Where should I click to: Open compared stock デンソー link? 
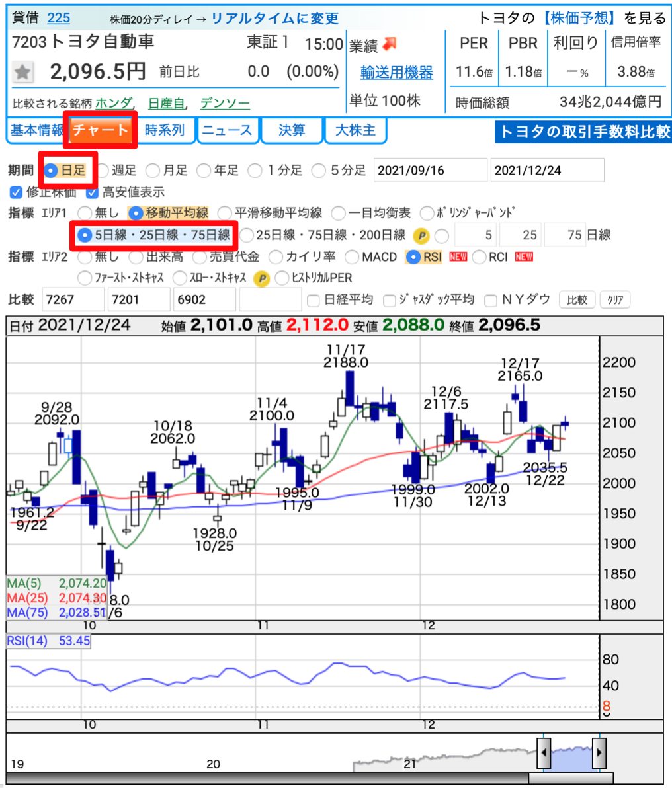225,104
